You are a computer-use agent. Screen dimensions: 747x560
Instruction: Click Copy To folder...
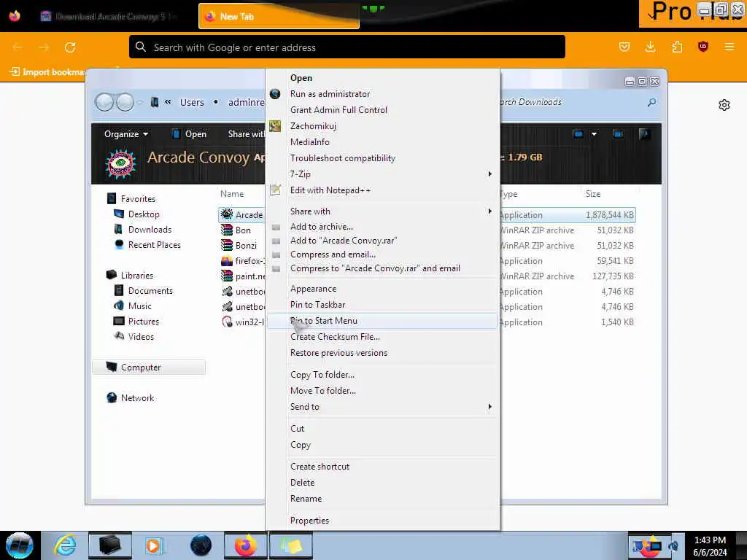[322, 375]
